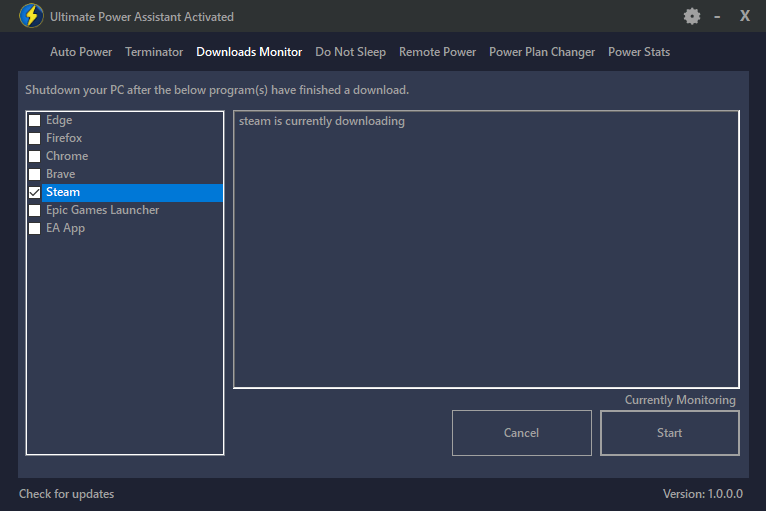
Task: Tick the Epic Games Launcher checkbox
Action: [35, 211]
